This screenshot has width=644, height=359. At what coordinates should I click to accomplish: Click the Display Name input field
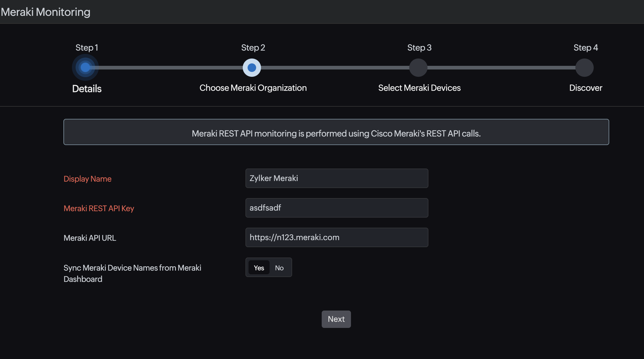coord(337,178)
